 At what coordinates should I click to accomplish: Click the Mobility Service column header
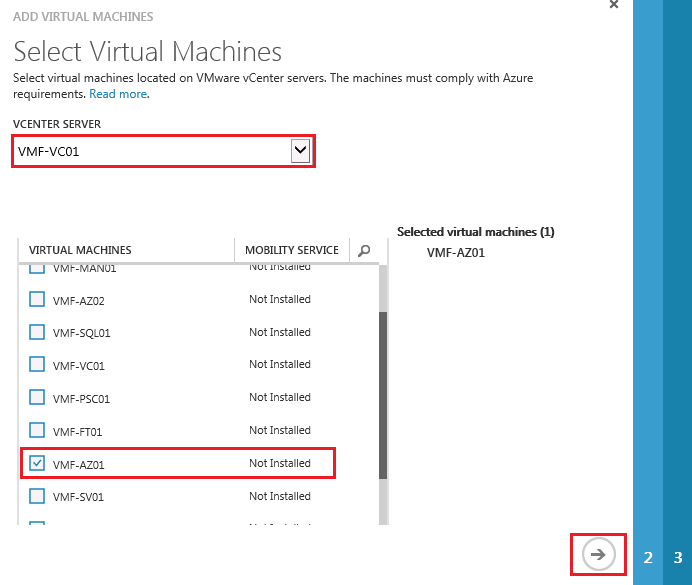click(x=292, y=250)
